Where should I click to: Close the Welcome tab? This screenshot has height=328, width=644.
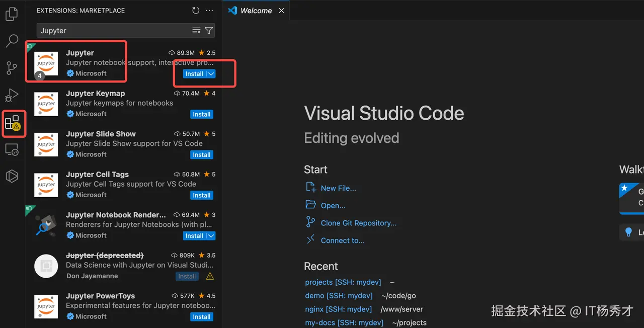tap(281, 11)
